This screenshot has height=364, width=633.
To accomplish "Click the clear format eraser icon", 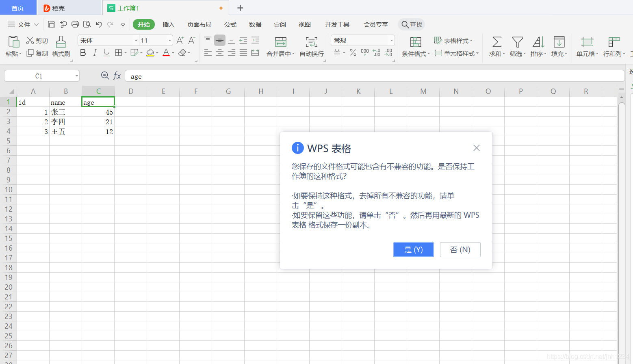I will [x=182, y=53].
